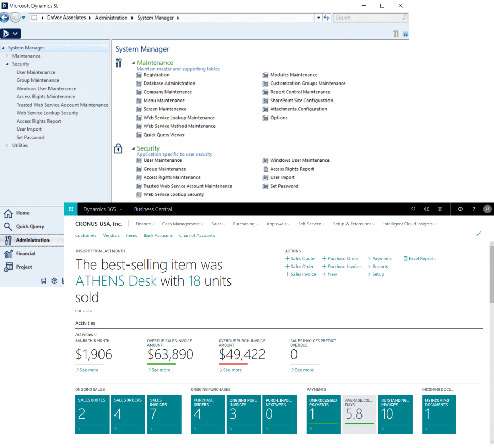Open the Sales Quotes tile
Image resolution: width=494 pixels, height=448 pixels.
coord(92,414)
